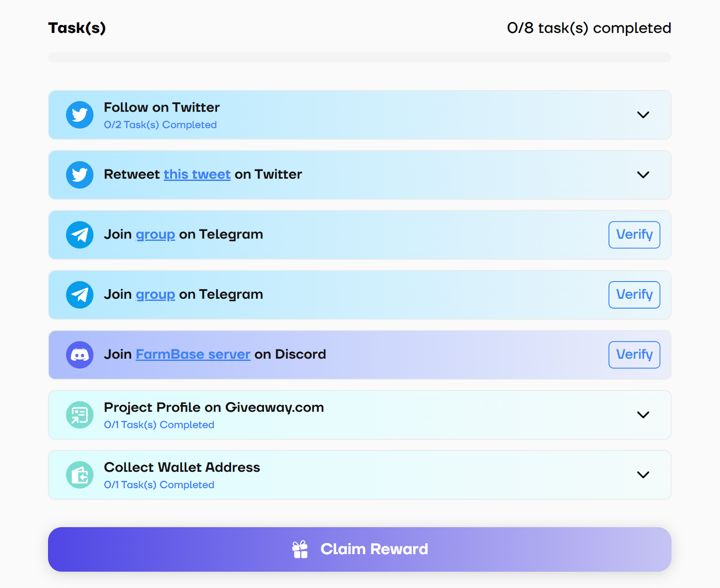Click the task completion progress bar
720x588 pixels.
pos(360,57)
